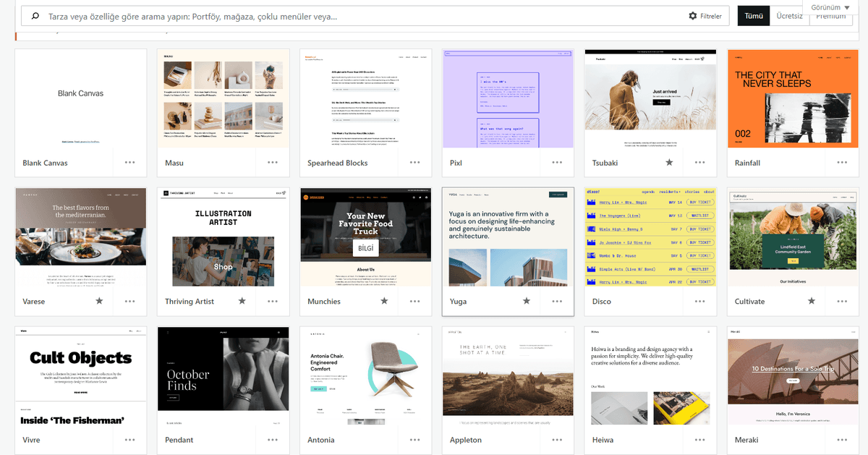The height and width of the screenshot is (455, 868).
Task: Click the star icon on Munchies
Action: [384, 301]
